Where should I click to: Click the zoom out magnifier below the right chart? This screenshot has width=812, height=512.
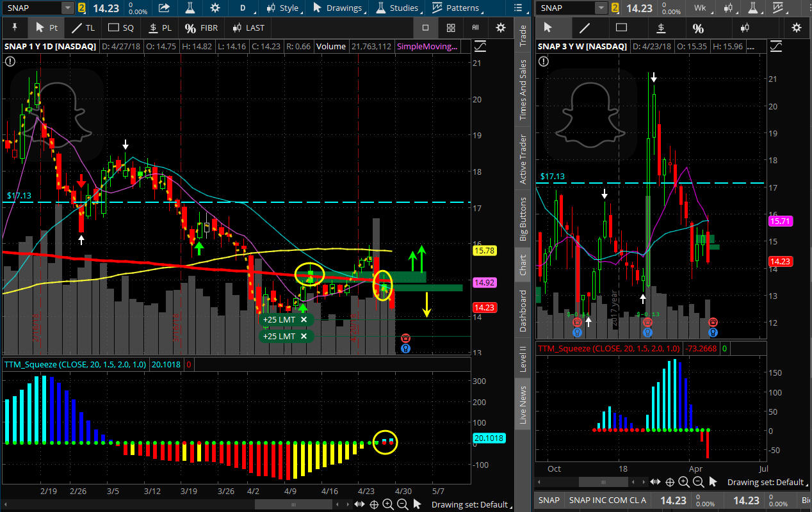tap(698, 482)
